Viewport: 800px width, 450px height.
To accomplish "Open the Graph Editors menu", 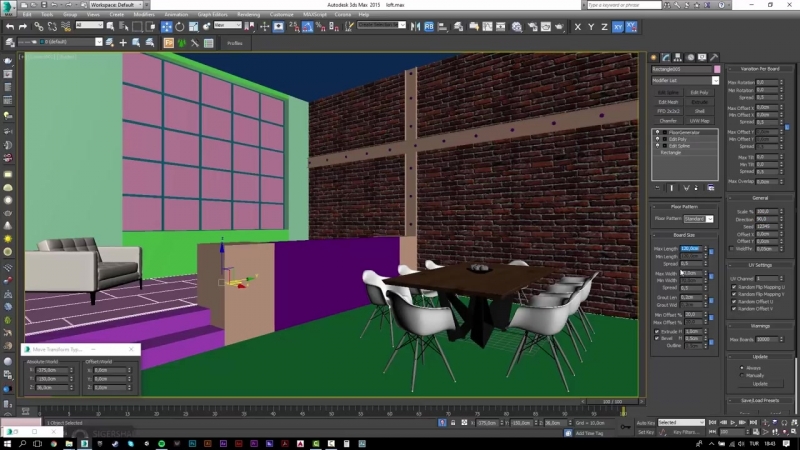I will click(212, 15).
